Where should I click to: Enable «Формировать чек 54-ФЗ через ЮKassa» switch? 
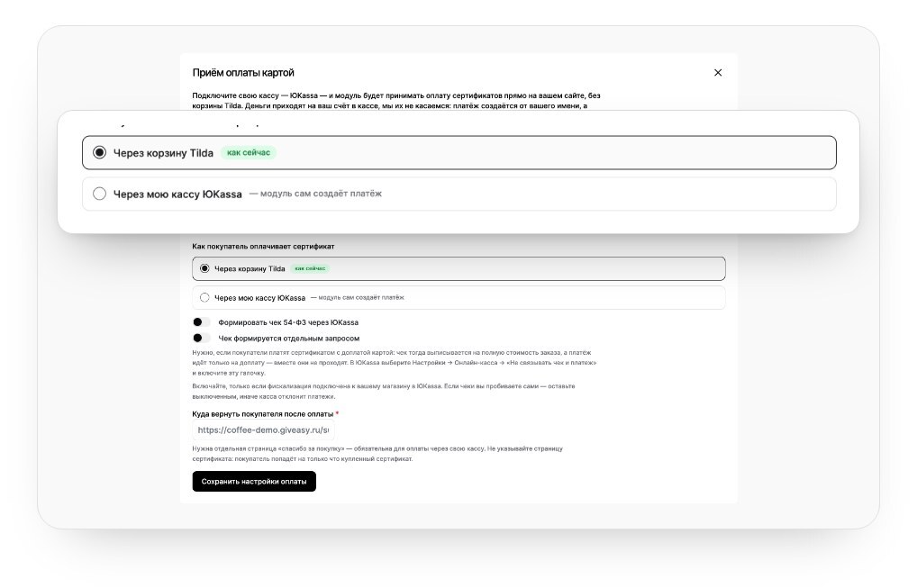tap(201, 322)
